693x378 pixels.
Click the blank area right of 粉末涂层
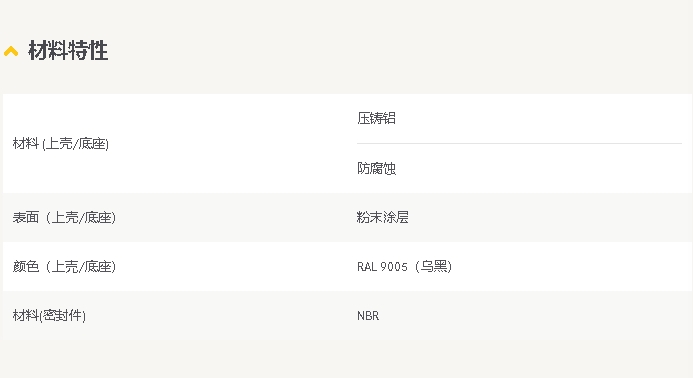click(x=548, y=218)
